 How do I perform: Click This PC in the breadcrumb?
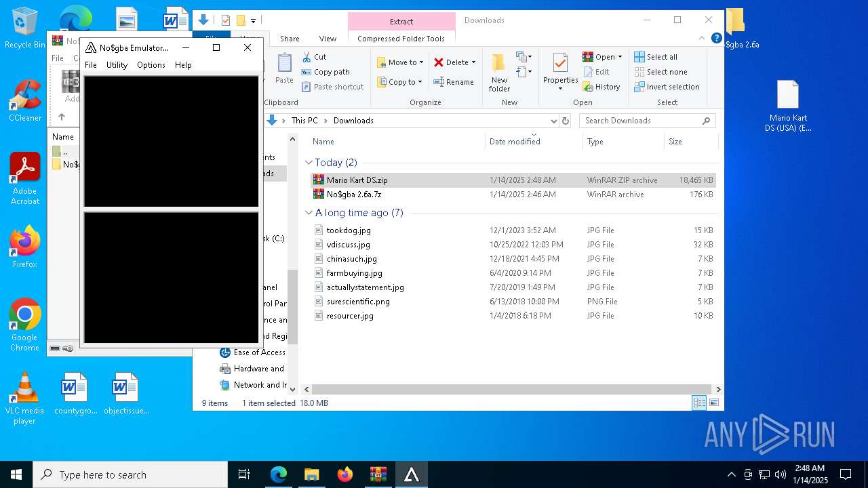[304, 121]
